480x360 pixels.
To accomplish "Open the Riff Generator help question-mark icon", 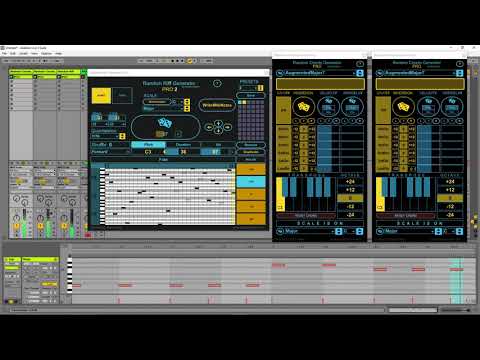I will tap(217, 83).
